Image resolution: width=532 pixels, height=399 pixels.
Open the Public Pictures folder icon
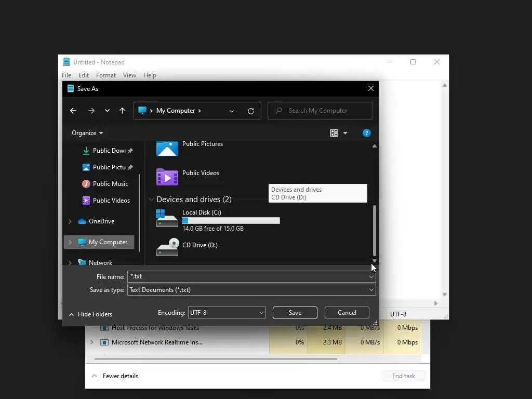[x=167, y=149]
